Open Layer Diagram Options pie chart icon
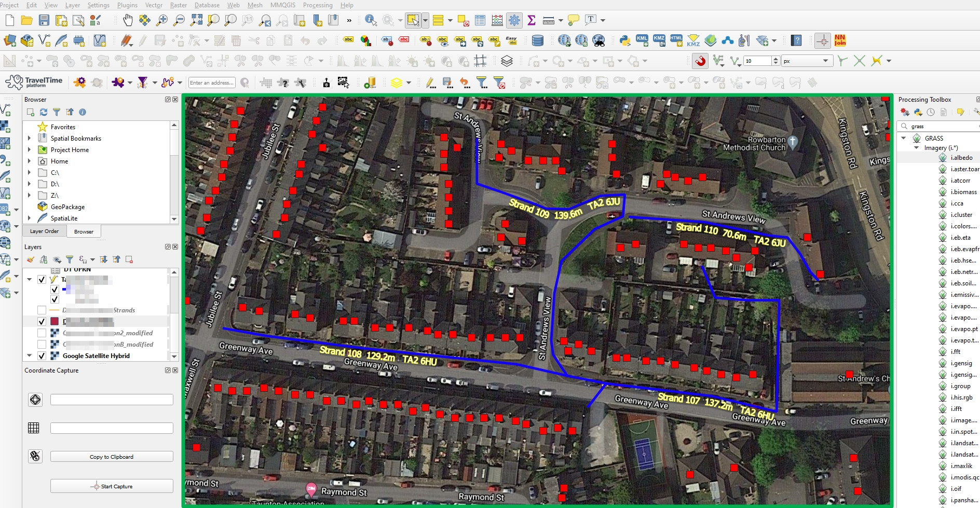Viewport: 980px width, 508px height. tap(366, 40)
